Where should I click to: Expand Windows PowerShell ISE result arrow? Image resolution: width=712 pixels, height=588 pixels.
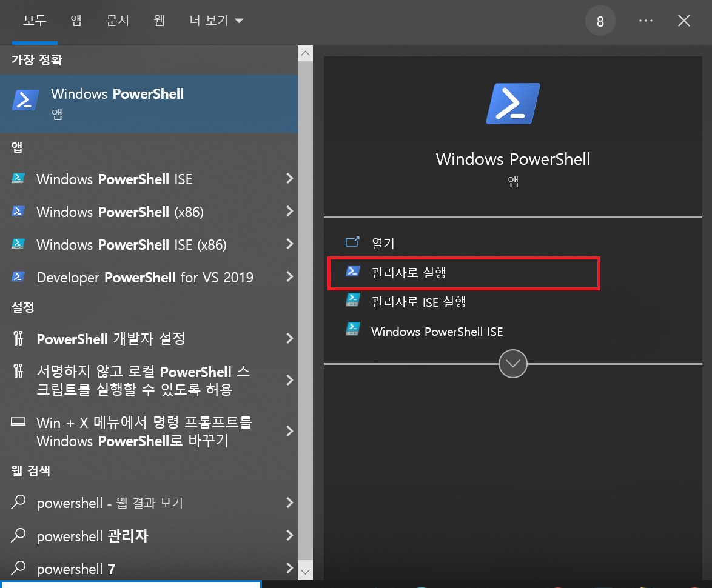pos(290,178)
